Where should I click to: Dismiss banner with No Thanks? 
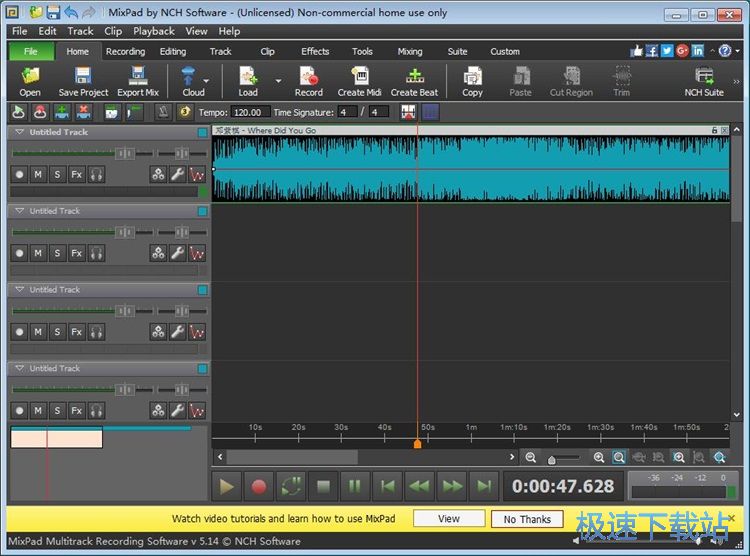[x=527, y=519]
